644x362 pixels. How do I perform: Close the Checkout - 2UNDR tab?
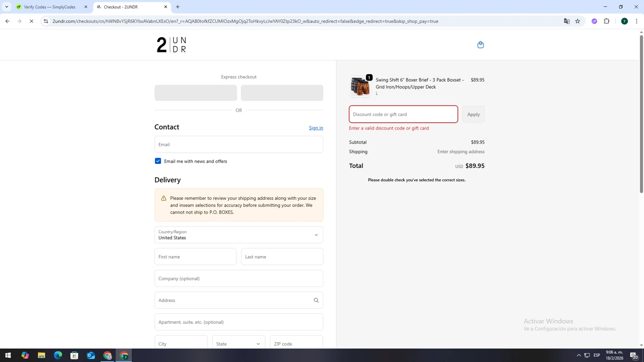point(166,7)
